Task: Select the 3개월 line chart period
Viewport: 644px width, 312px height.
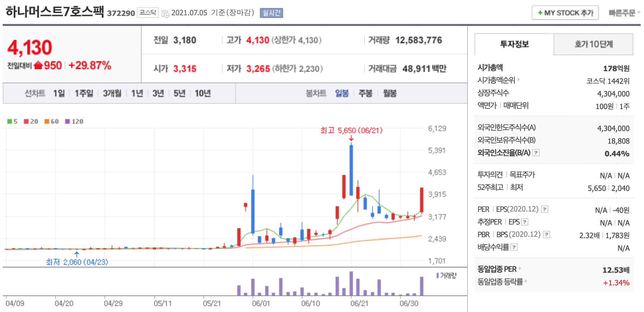Action: (x=112, y=93)
